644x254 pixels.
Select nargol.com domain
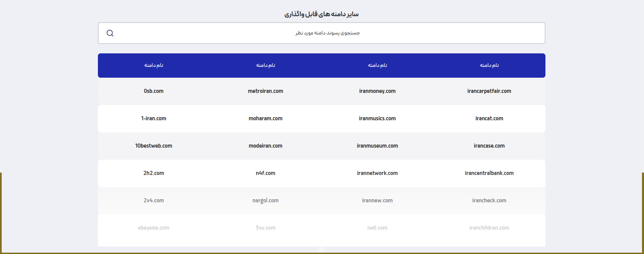265,201
